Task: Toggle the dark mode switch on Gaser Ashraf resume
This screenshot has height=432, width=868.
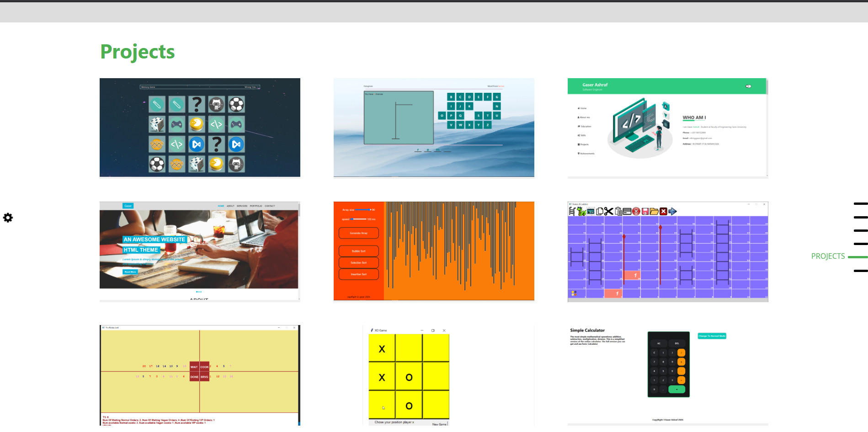Action: point(748,86)
